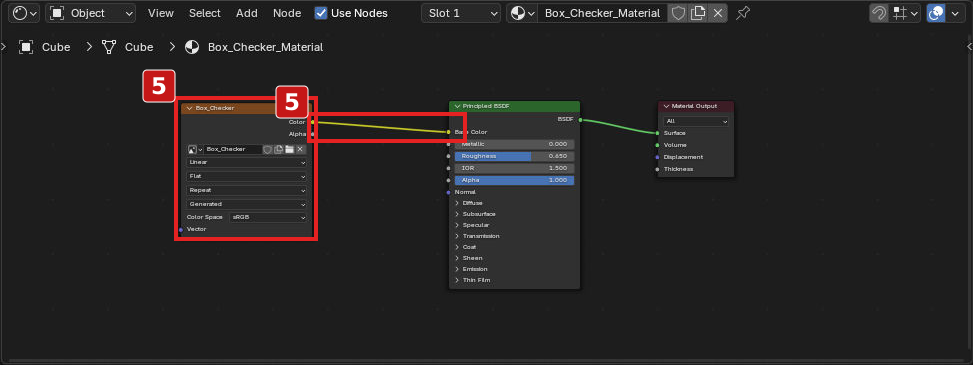Adjust the IOR value field
The height and width of the screenshot is (365, 973).
[x=514, y=168]
